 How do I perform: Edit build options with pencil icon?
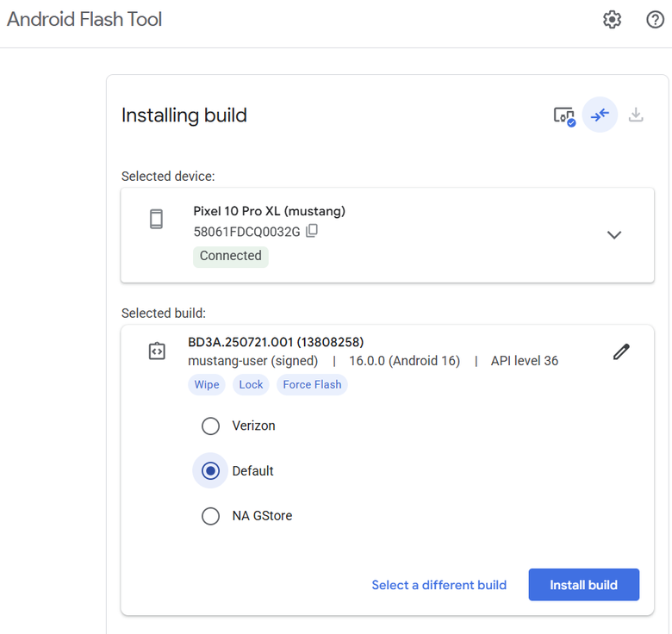click(621, 351)
